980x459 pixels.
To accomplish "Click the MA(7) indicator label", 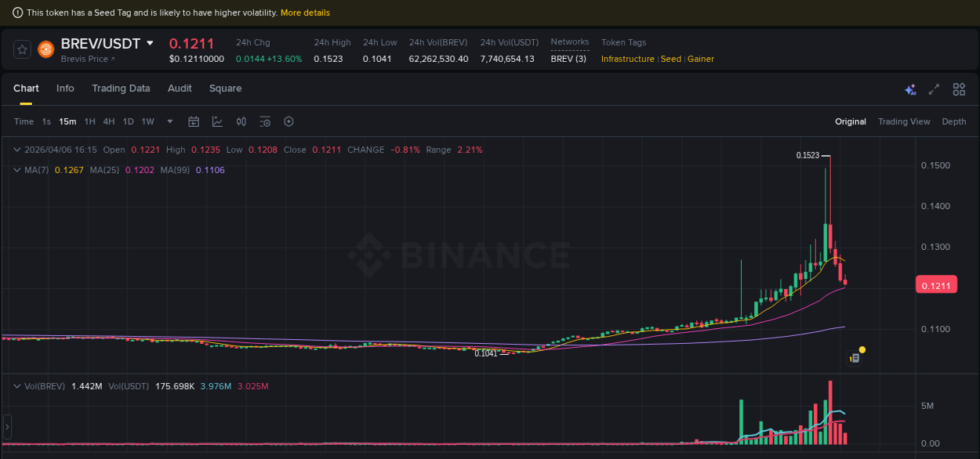I will [37, 170].
